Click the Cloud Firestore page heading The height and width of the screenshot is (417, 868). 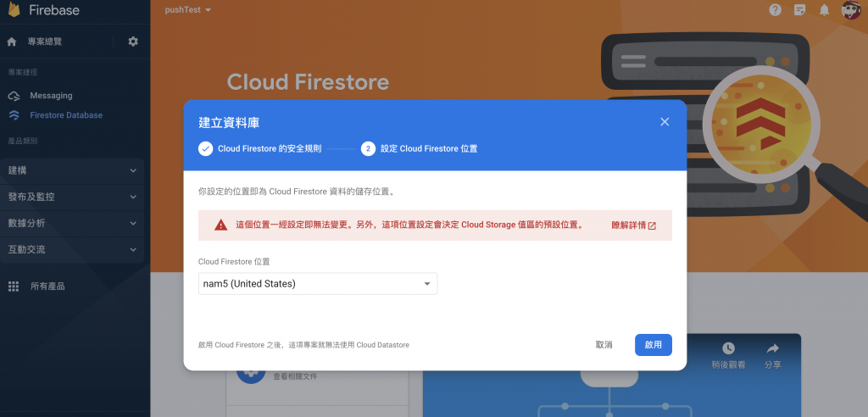308,82
